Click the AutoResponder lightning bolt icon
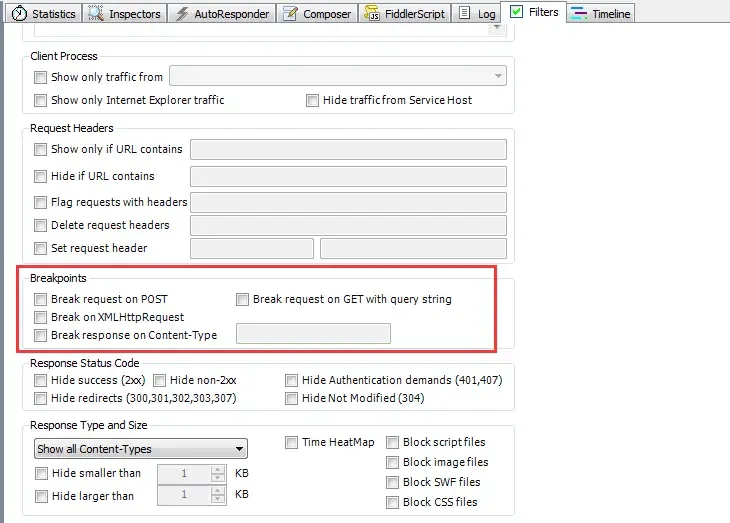Screen dimensions: 730x523 181,14
